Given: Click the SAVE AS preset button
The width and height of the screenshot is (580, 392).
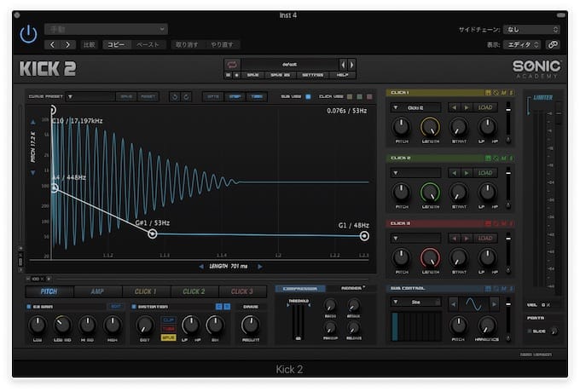Looking at the screenshot, I should pos(280,75).
